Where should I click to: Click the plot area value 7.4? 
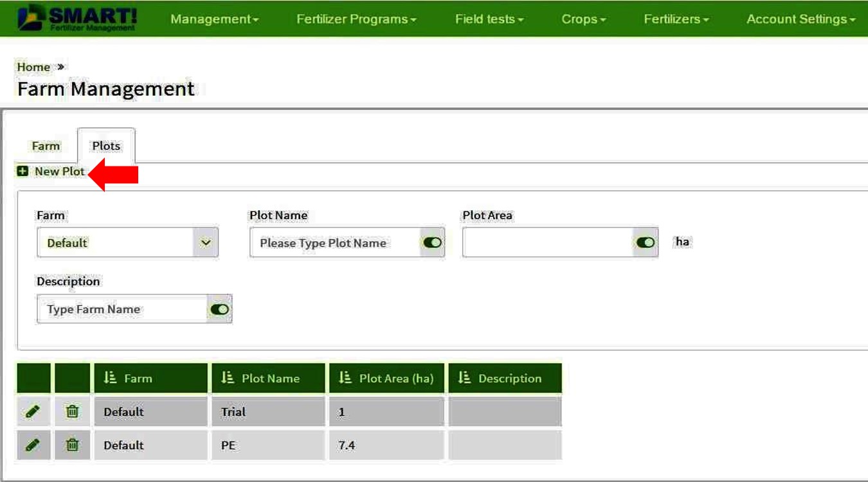(347, 445)
